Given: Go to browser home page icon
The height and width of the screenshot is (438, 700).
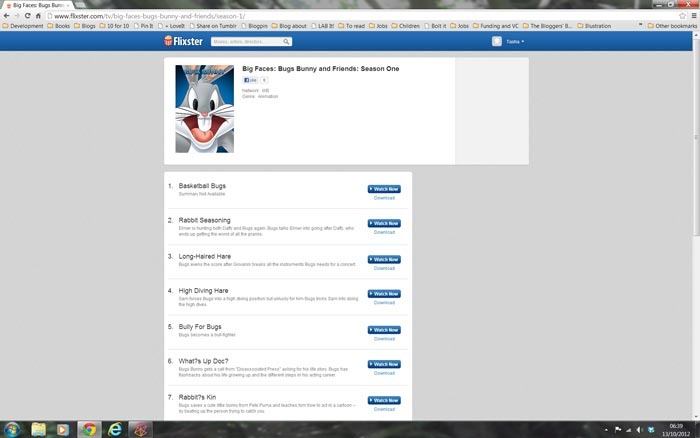Looking at the screenshot, I should click(38, 16).
